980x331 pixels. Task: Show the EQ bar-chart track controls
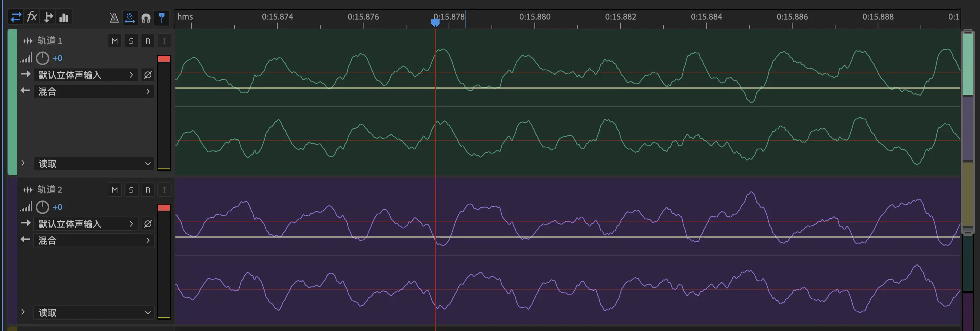(64, 17)
